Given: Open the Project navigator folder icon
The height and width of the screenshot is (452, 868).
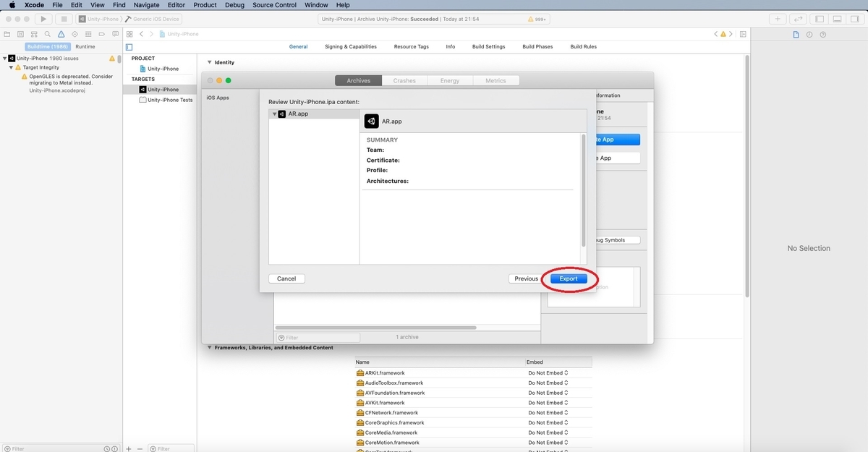Looking at the screenshot, I should (x=7, y=34).
